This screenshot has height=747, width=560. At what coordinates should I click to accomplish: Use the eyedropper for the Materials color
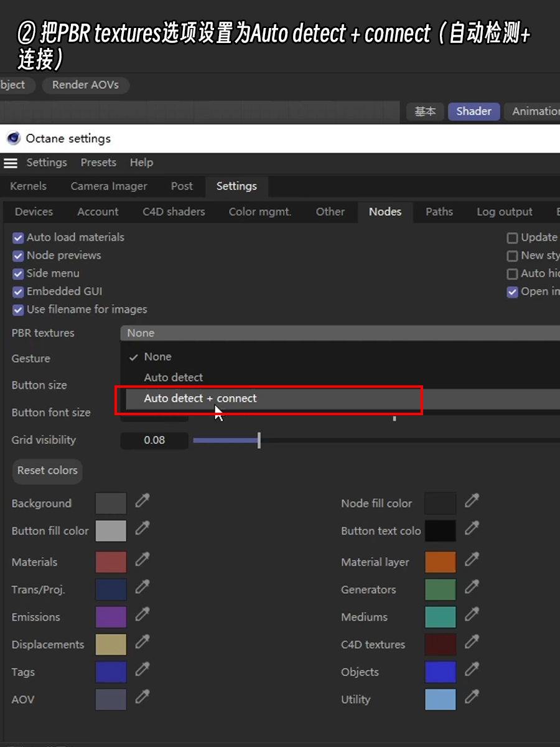[142, 559]
